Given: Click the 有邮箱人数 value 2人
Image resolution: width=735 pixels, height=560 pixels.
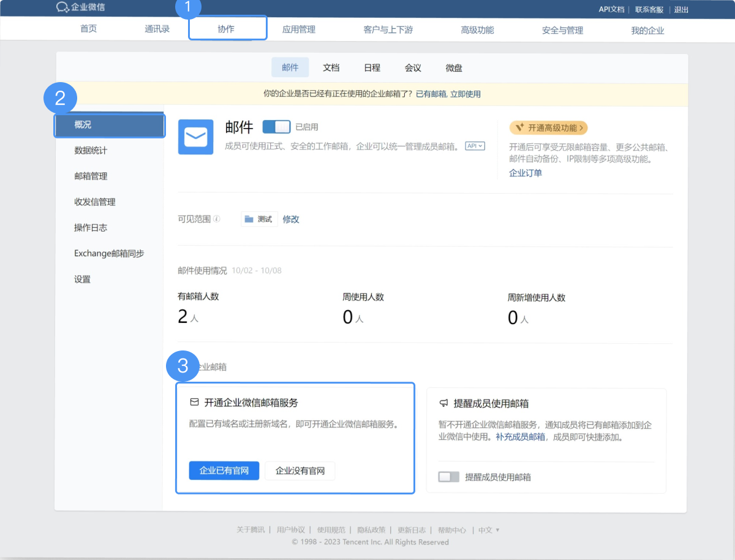Looking at the screenshot, I should coord(188,317).
